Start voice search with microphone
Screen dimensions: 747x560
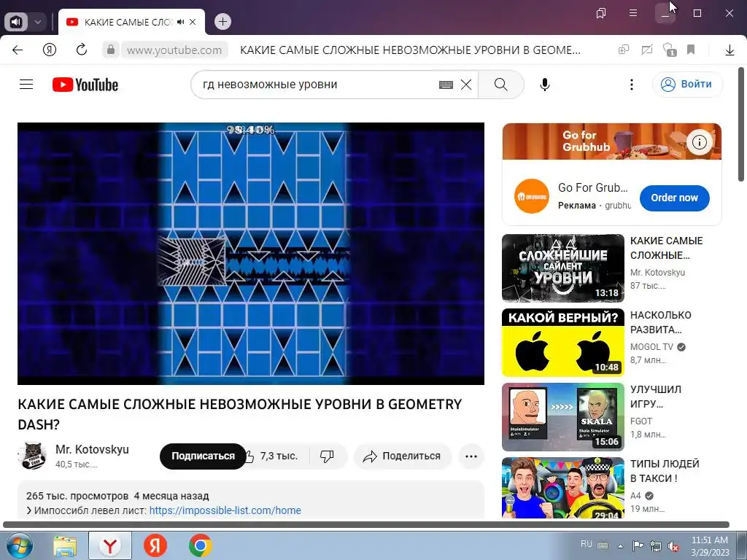(x=544, y=85)
